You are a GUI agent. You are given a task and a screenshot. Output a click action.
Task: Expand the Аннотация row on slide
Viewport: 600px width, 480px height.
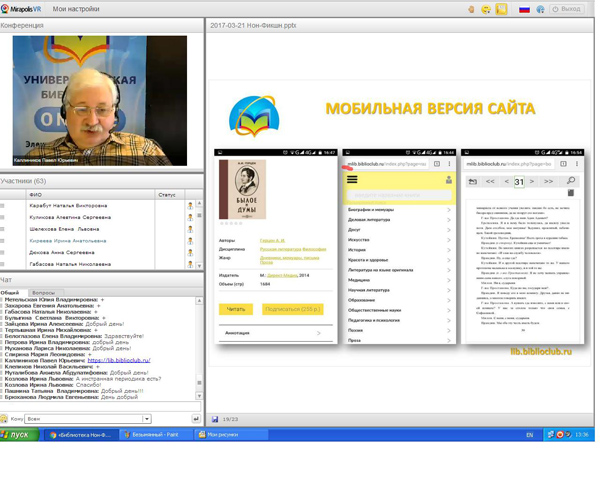click(x=276, y=333)
